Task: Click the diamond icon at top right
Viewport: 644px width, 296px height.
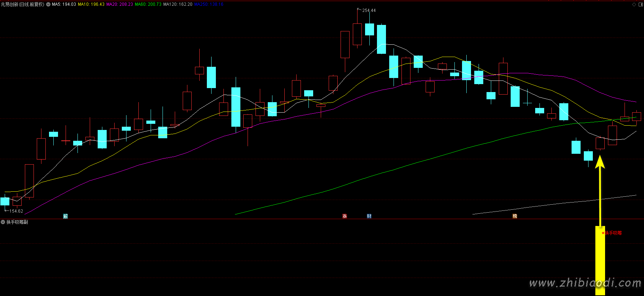Action: coord(634,4)
